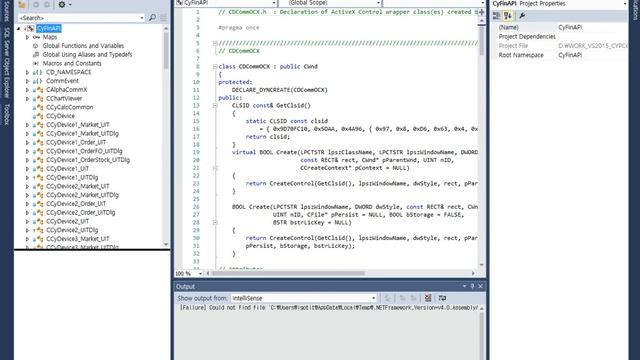Expand the CChartViewer class node
This screenshot has width=640, height=360.
point(27,98)
